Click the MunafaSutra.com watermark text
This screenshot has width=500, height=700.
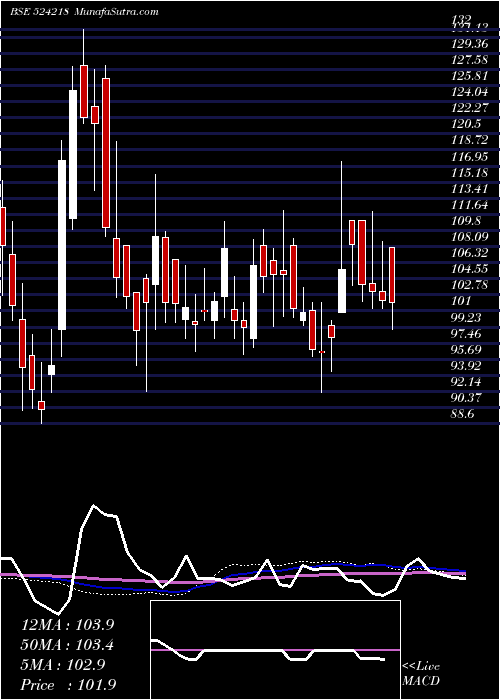point(117,12)
